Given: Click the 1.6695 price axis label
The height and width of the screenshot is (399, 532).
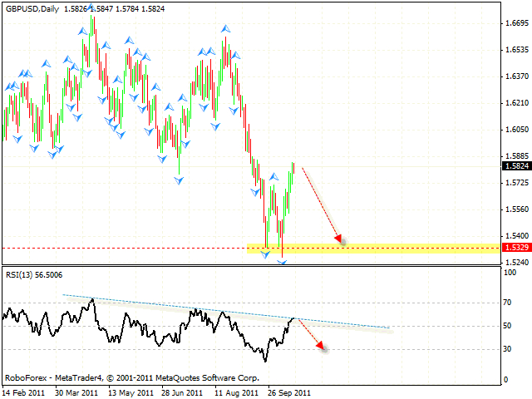Looking at the screenshot, I should pos(516,23).
